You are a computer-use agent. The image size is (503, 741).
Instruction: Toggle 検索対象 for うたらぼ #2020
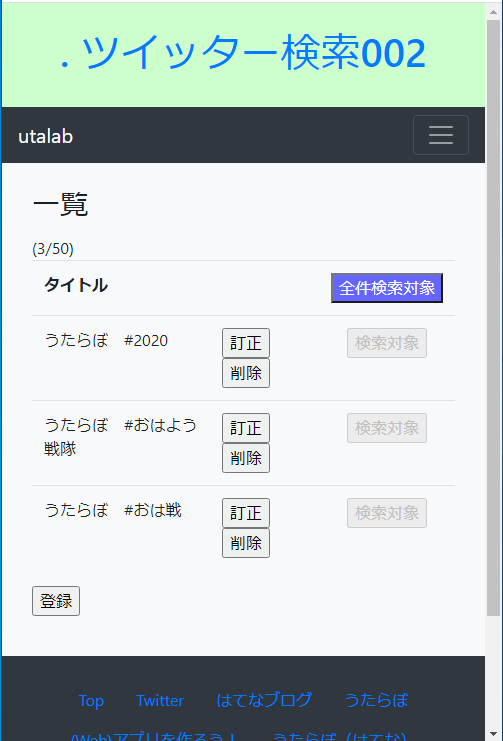pyautogui.click(x=387, y=343)
